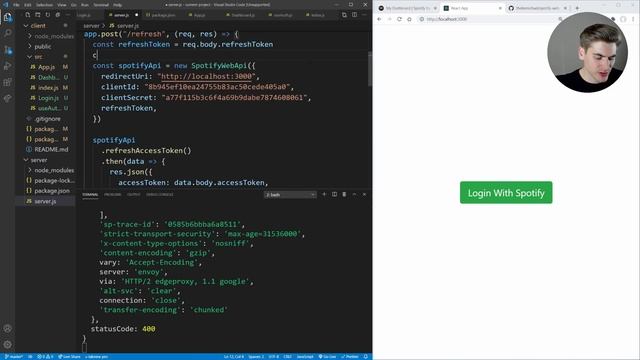Browser: go back a page

tap(379, 19)
